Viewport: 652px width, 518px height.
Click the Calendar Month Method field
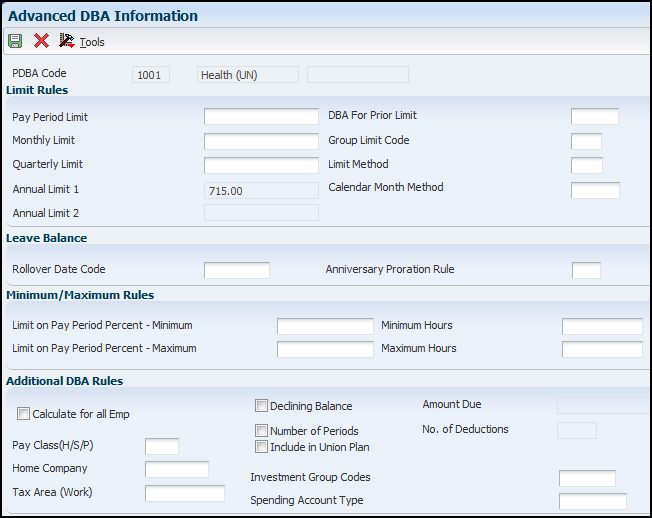[595, 190]
